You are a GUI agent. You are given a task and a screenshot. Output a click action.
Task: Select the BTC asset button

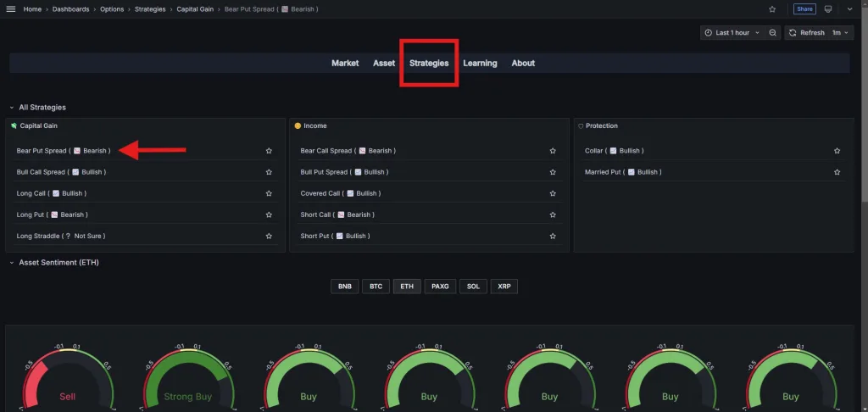click(376, 287)
